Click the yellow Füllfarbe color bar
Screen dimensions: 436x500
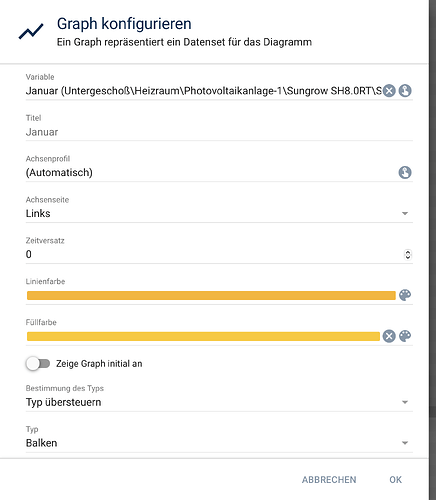click(x=203, y=336)
